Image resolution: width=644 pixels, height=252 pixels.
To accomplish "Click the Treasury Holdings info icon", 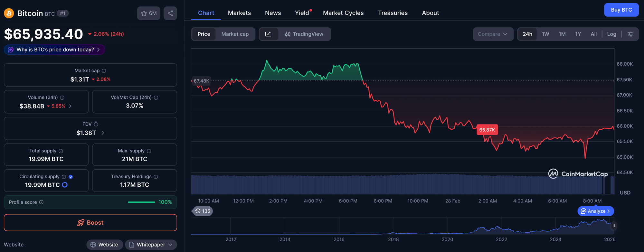I will 156,177.
